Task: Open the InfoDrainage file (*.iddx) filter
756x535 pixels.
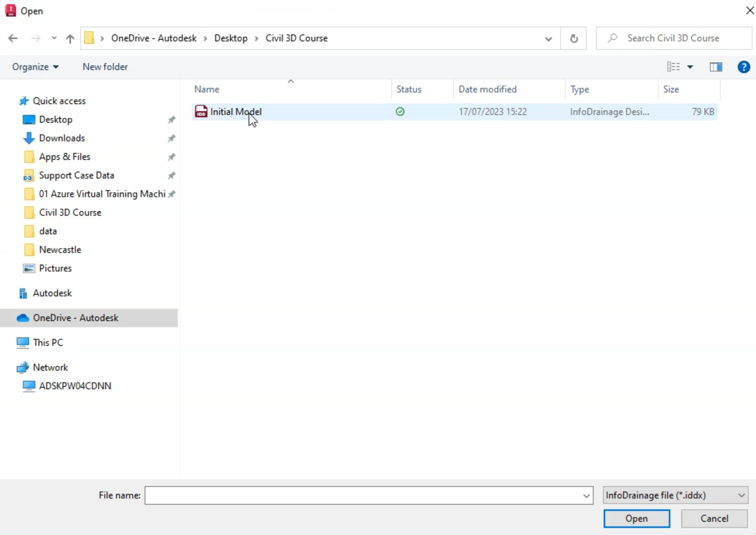Action: 675,495
